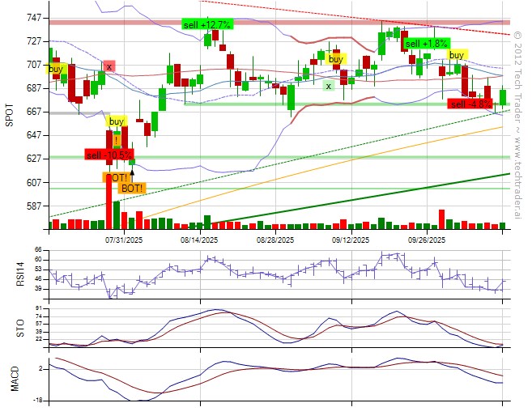Click the sell -4.8% signal label
The width and height of the screenshot is (532, 416).
pos(471,104)
